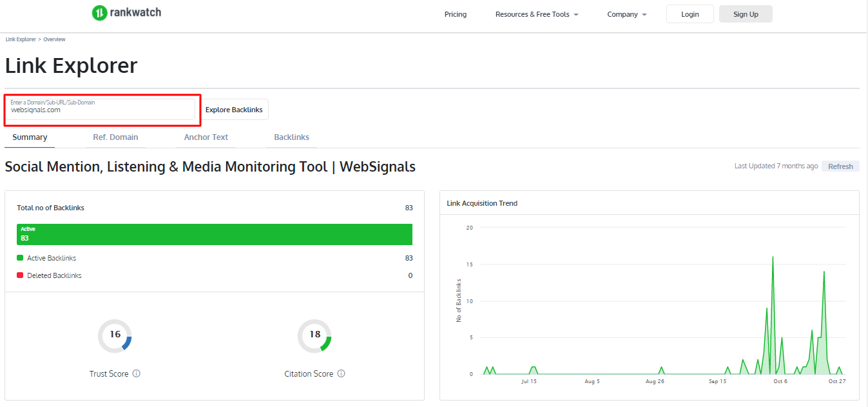Click the Aug 26 x-axis label
This screenshot has width=868, height=407.
pos(655,381)
